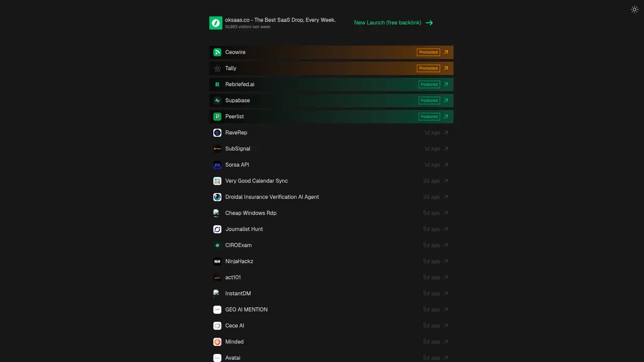Click the Very Good Calendar Sync 2d ago timestamp
Screen dimensions: 644x362
pyautogui.click(x=431, y=181)
